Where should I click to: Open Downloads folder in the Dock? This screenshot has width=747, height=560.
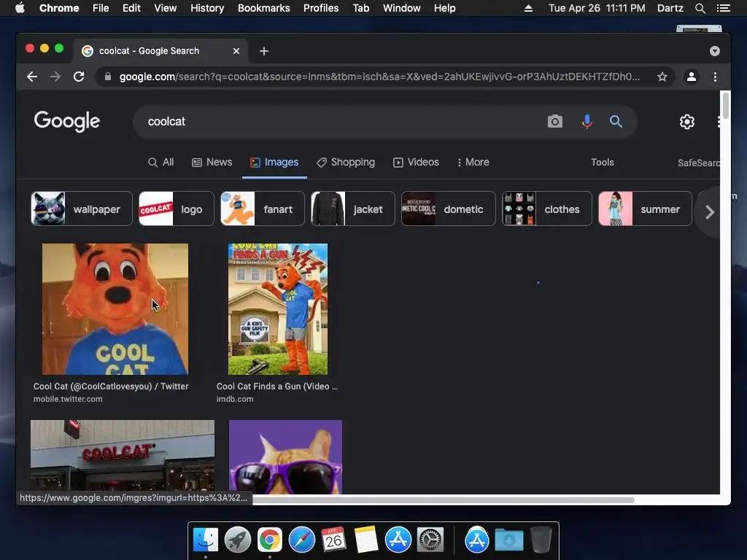point(508,540)
